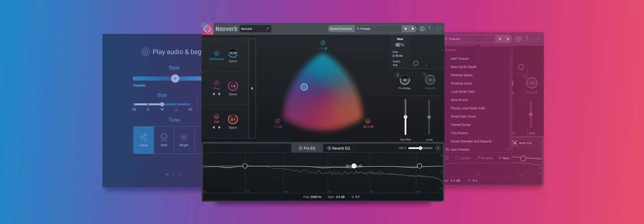Open help question mark in main Neoverb window
The height and width of the screenshot is (224, 644).
(429, 29)
